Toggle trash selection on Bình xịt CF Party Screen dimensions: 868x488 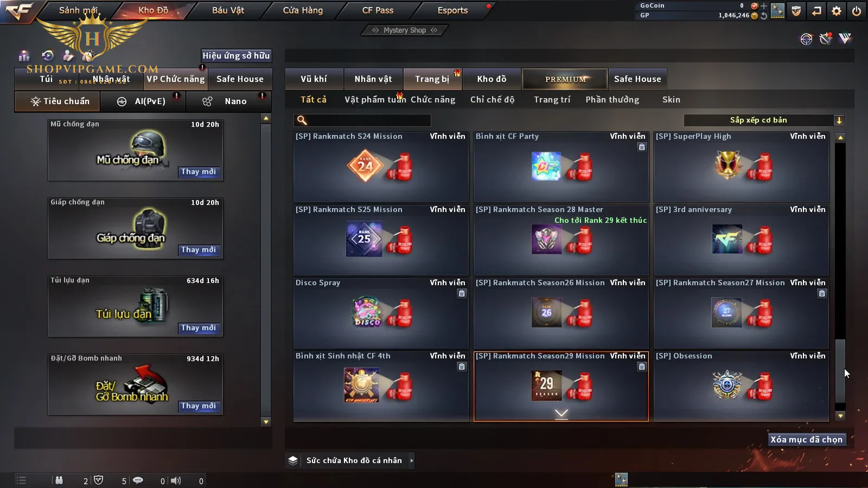pyautogui.click(x=642, y=147)
